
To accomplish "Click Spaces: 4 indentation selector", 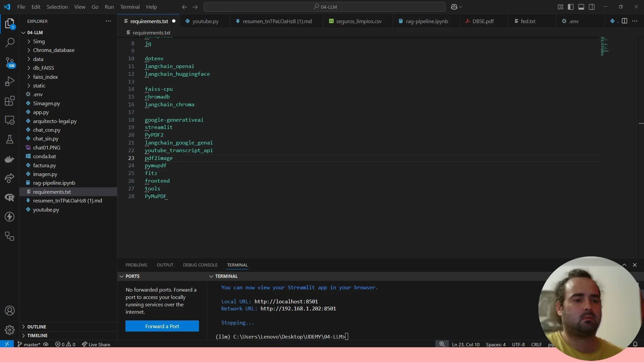I will [x=495, y=344].
